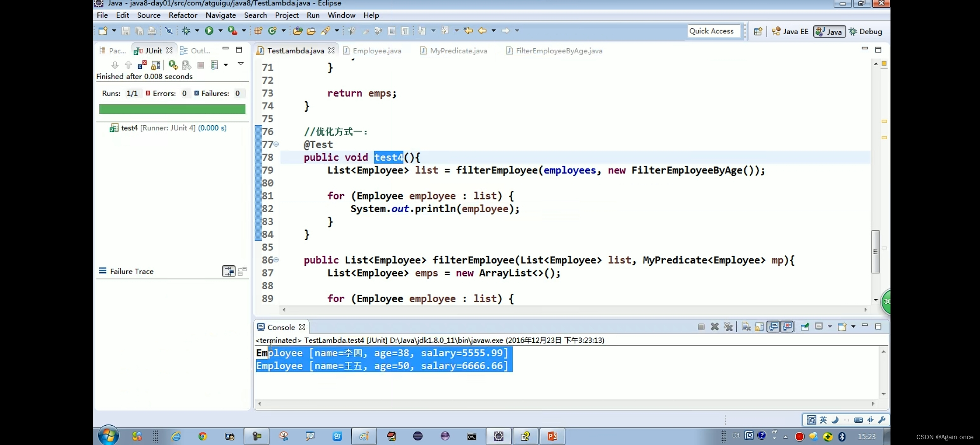Screen dimensions: 980x445
Task: Switch to Package Explorer tab
Action: click(x=113, y=50)
